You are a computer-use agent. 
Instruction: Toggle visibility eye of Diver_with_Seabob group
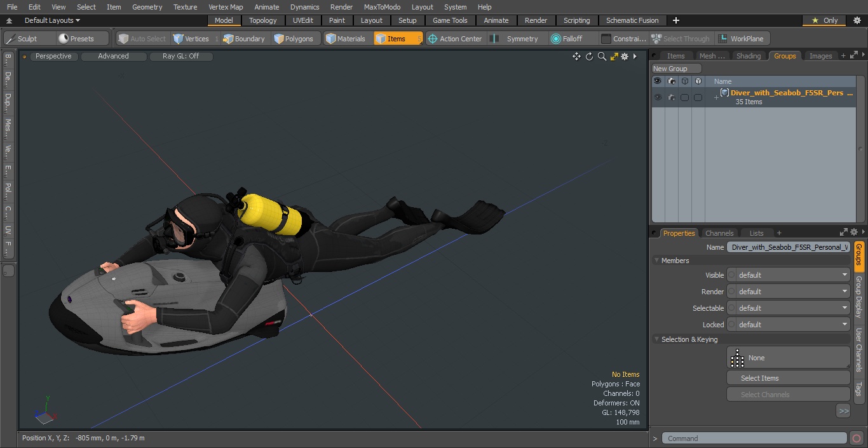click(x=658, y=97)
